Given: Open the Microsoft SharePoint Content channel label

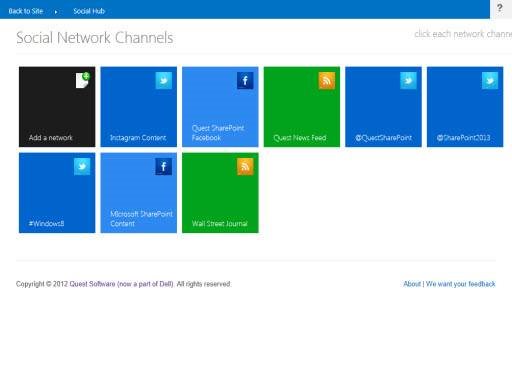Looking at the screenshot, I should click(141, 219).
